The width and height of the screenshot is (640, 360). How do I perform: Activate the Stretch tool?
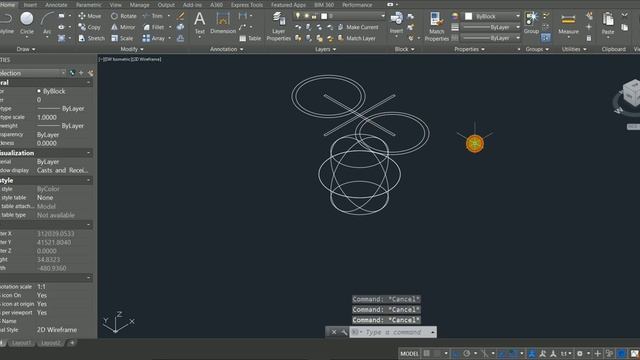pos(91,38)
